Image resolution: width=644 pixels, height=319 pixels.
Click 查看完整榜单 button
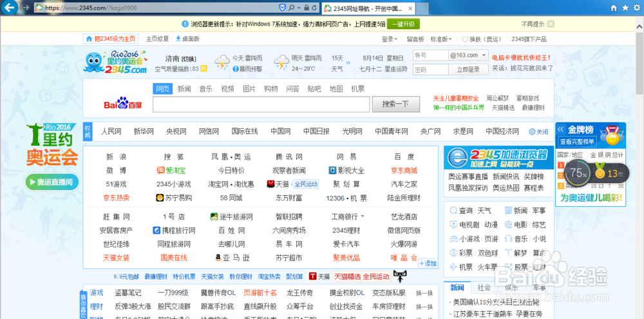577,142
